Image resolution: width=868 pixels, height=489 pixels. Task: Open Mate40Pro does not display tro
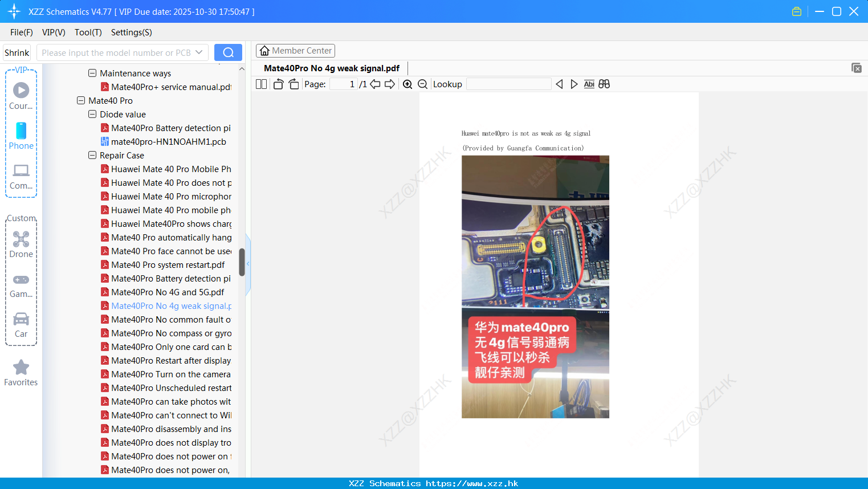coord(166,443)
